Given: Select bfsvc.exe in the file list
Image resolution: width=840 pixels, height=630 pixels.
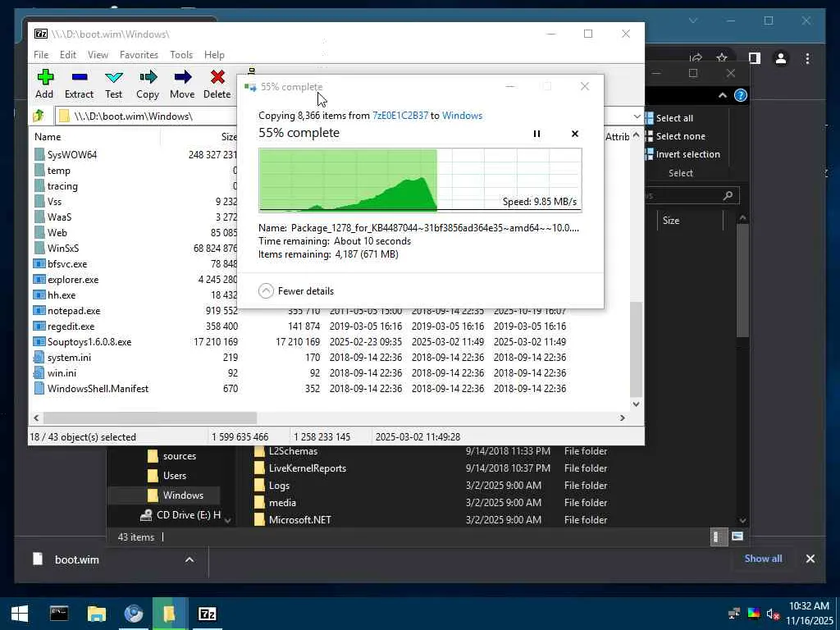Looking at the screenshot, I should click(x=67, y=263).
